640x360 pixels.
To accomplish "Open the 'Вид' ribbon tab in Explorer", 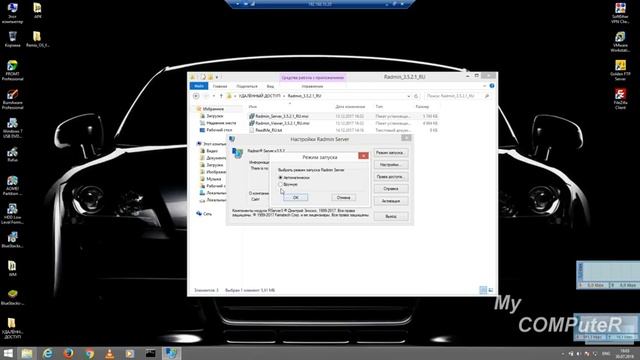I will point(270,87).
